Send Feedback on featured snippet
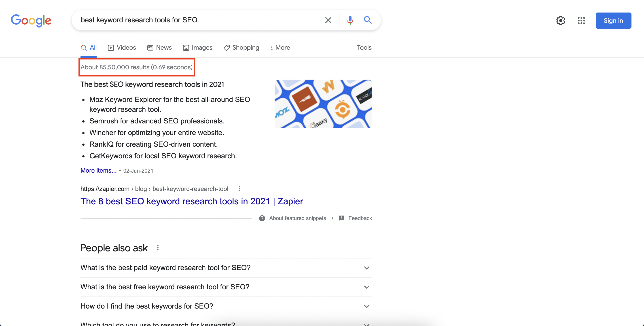 click(355, 218)
